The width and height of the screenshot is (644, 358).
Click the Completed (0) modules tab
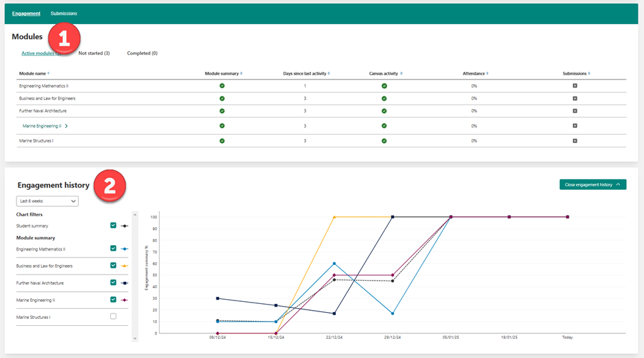pos(142,53)
